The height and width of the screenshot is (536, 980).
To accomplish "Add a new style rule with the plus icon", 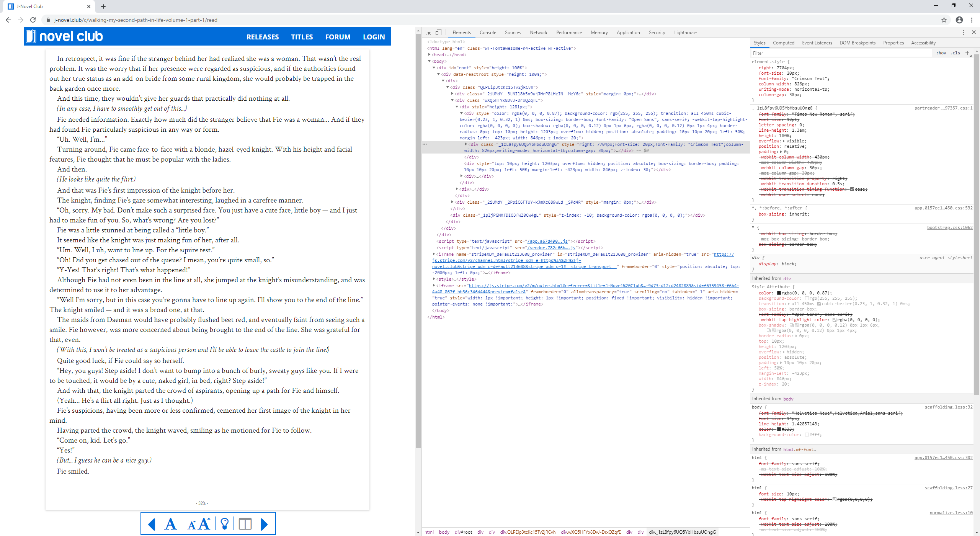I will 967,53.
